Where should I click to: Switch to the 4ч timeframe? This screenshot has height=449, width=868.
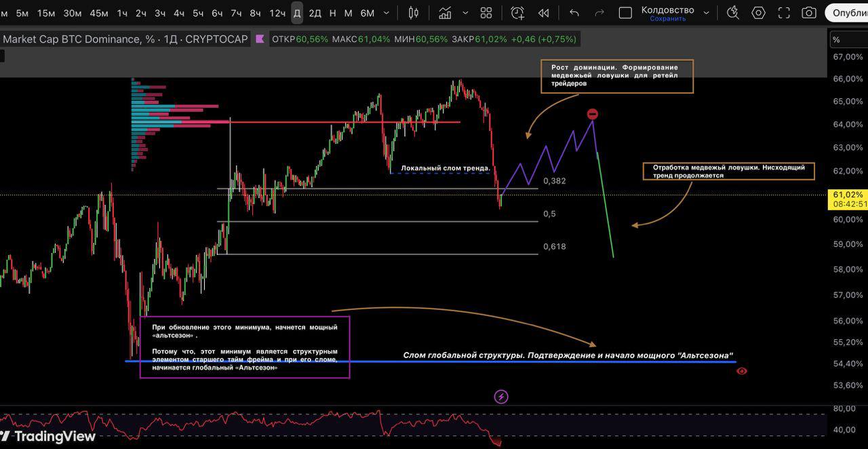pos(179,13)
